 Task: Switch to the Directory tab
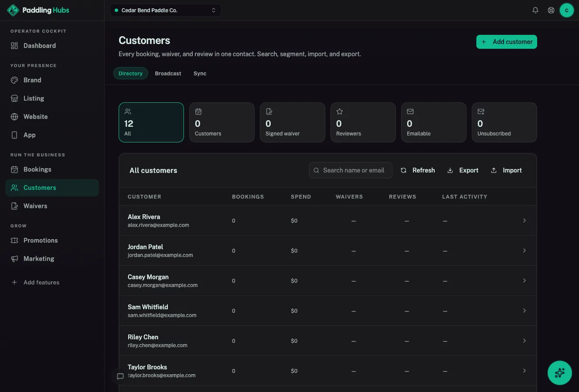[x=131, y=73]
